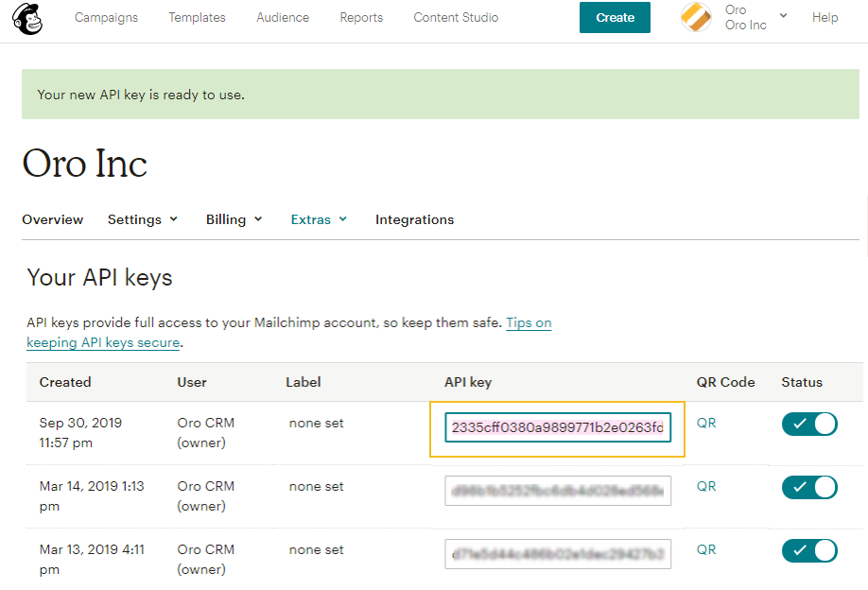Open the Templates menu item
Screen dimensions: 868x590
[197, 18]
